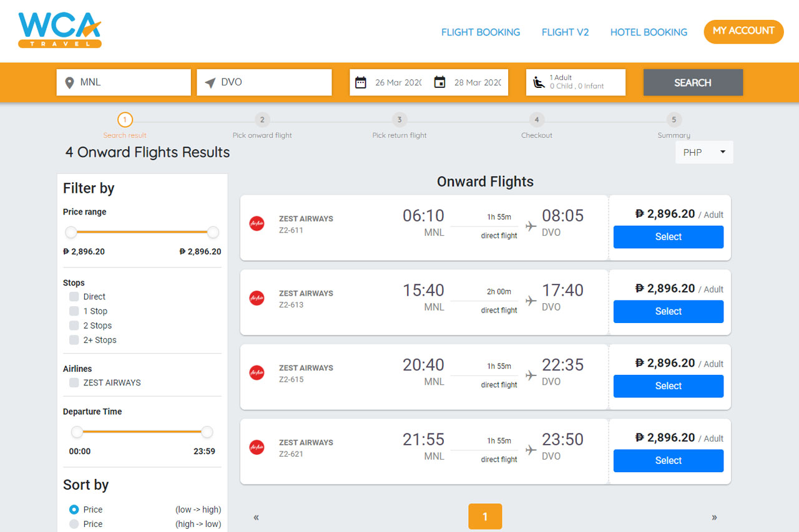
Task: Click the 26 Mar departure date field
Action: (398, 82)
